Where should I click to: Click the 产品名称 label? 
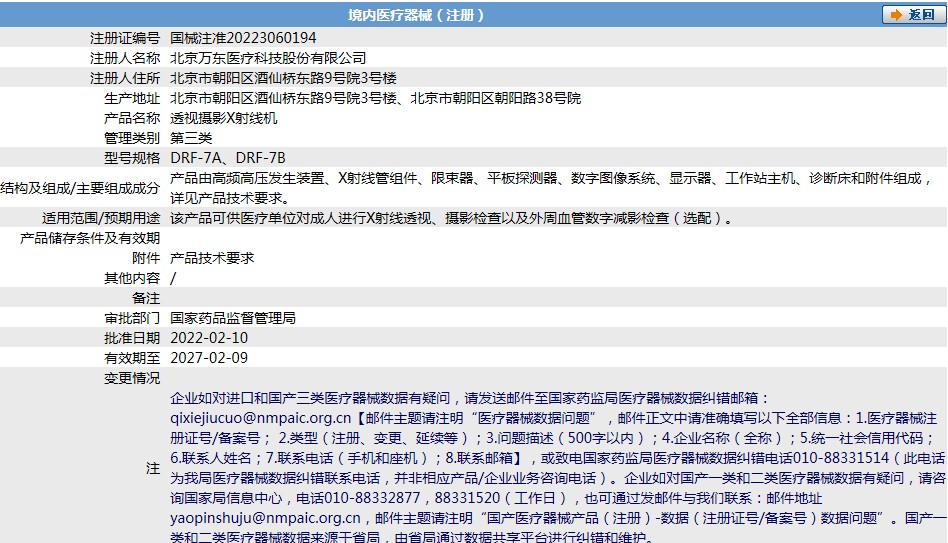132,118
